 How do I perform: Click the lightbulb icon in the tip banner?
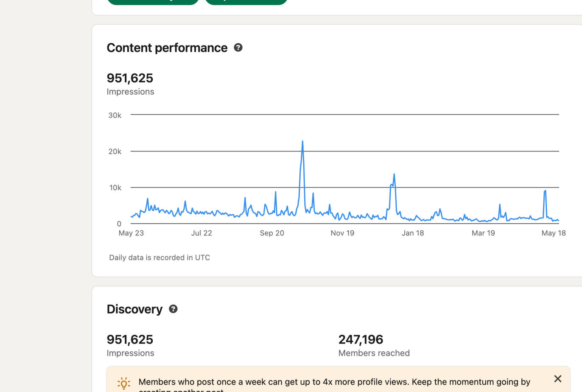click(124, 383)
